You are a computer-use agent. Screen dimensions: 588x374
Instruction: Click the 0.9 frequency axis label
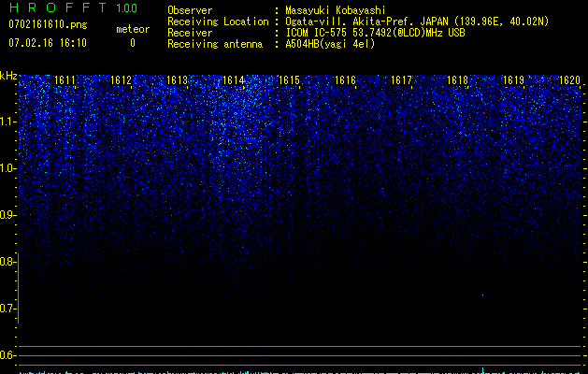[7, 215]
